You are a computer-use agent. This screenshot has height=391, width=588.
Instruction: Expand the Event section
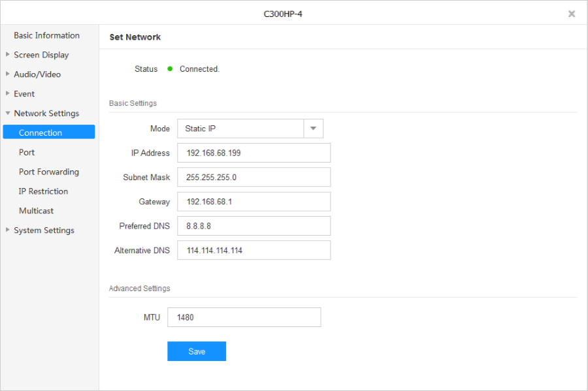[24, 94]
